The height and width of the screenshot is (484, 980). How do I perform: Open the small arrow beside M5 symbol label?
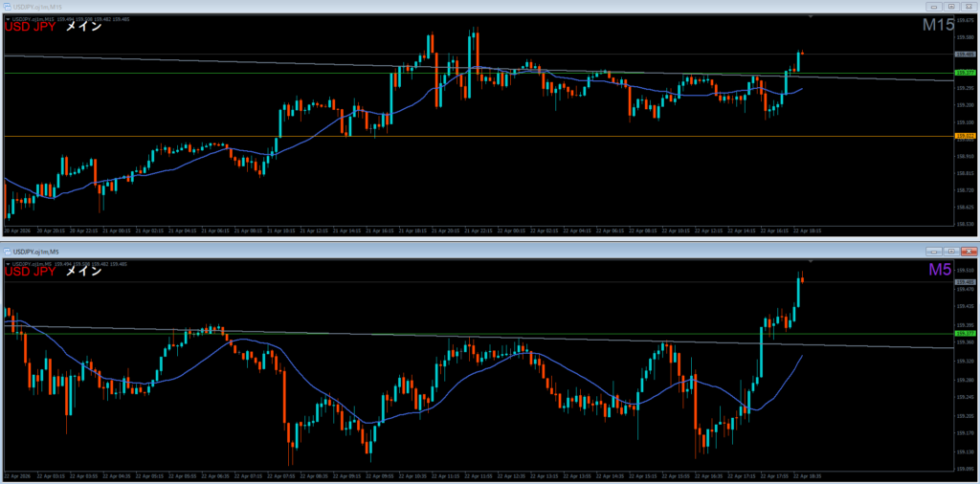pyautogui.click(x=8, y=264)
